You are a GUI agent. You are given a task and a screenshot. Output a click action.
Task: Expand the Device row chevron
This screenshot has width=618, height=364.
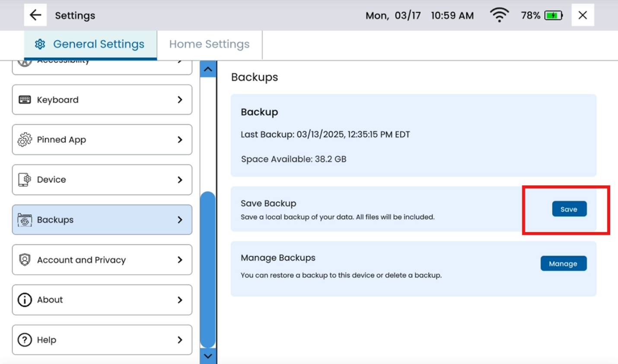180,180
